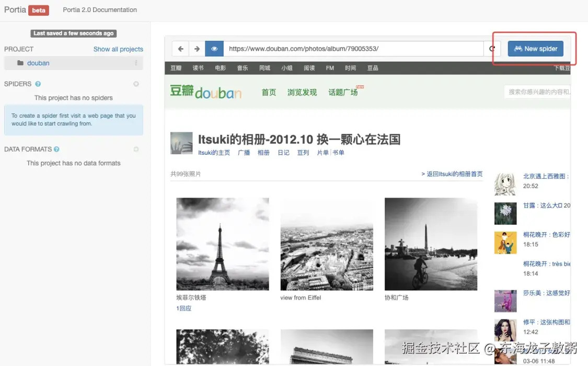Open 同城 in the top nav bar

pos(265,68)
